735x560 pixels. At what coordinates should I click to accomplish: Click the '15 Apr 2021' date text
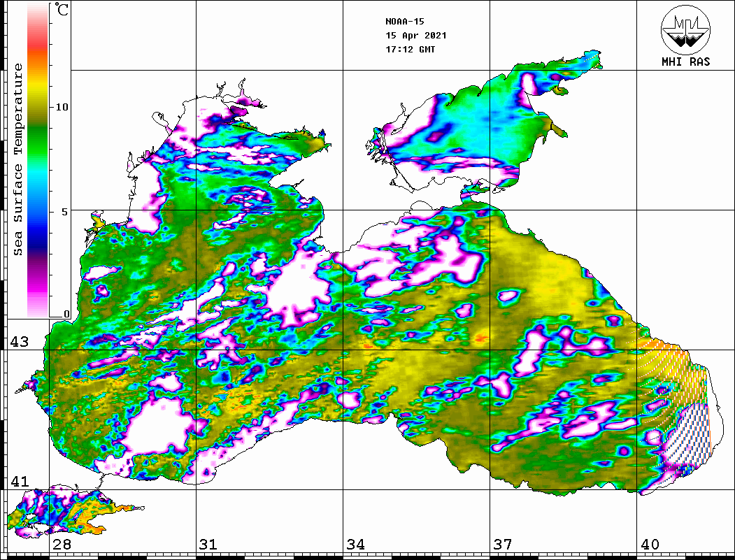[x=416, y=36]
